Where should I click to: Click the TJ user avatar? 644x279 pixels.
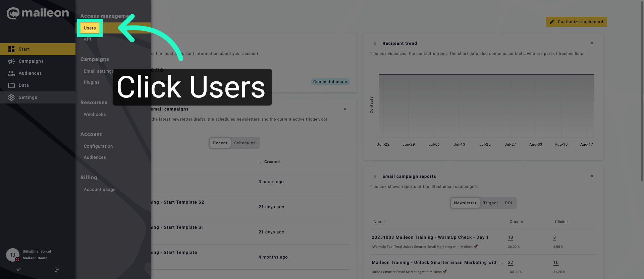coord(13,255)
